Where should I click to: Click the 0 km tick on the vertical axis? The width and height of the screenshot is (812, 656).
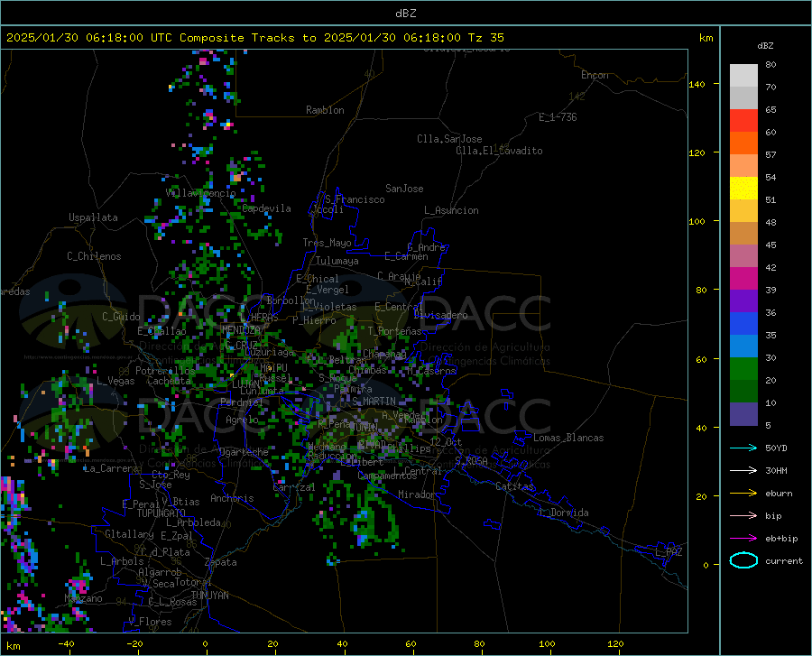click(706, 565)
